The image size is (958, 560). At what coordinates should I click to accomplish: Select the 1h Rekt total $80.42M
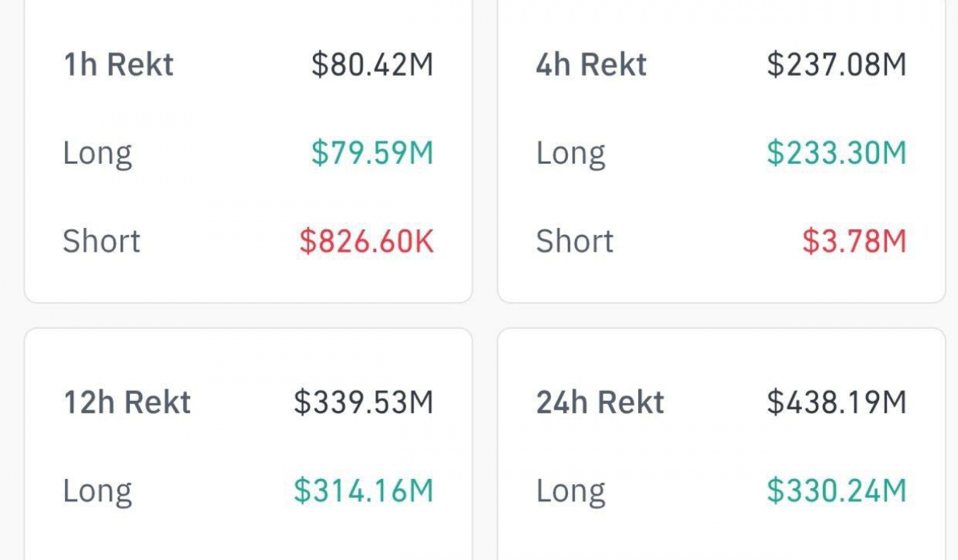click(x=372, y=64)
